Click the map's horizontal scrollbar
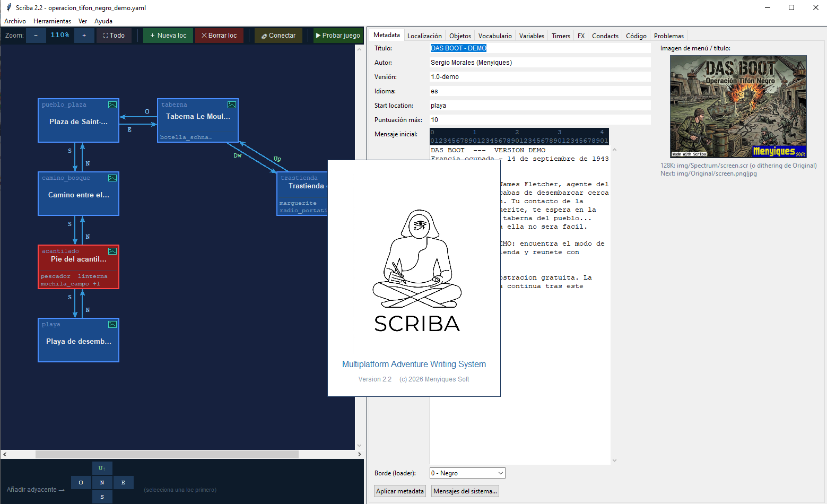The height and width of the screenshot is (504, 827). coord(167,454)
